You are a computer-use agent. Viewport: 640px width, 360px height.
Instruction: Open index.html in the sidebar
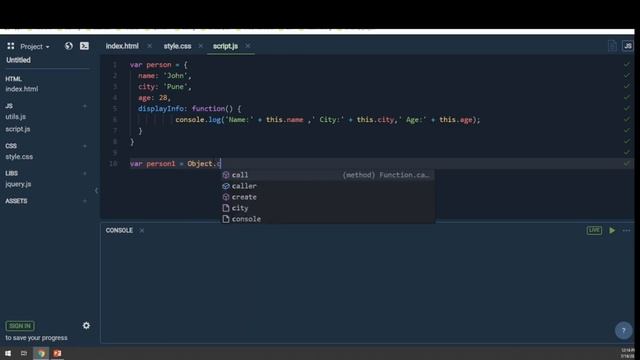pyautogui.click(x=22, y=89)
